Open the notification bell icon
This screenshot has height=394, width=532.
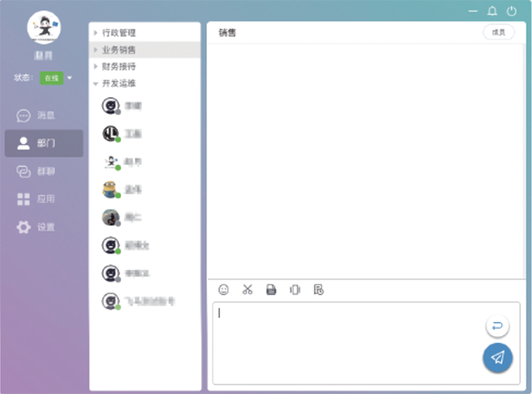click(x=492, y=11)
